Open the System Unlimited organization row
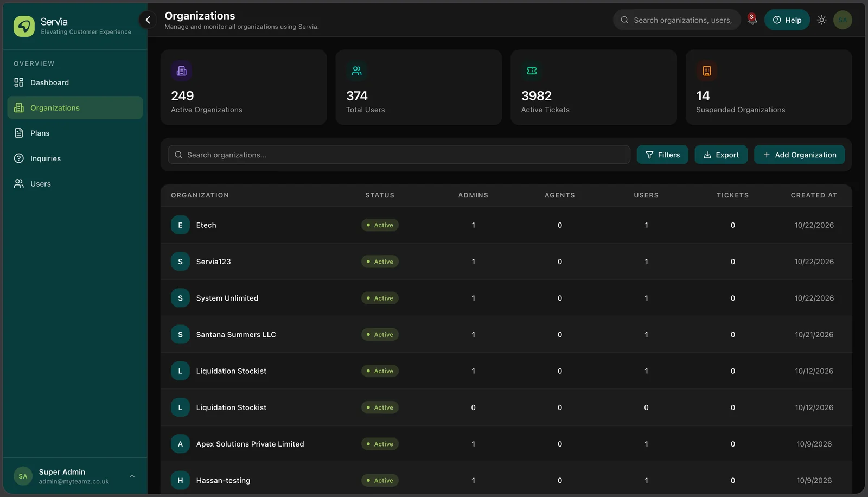 tap(506, 298)
